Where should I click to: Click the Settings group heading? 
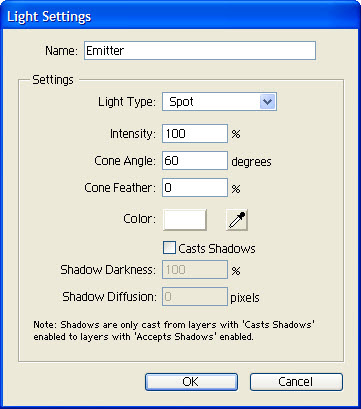[x=53, y=80]
